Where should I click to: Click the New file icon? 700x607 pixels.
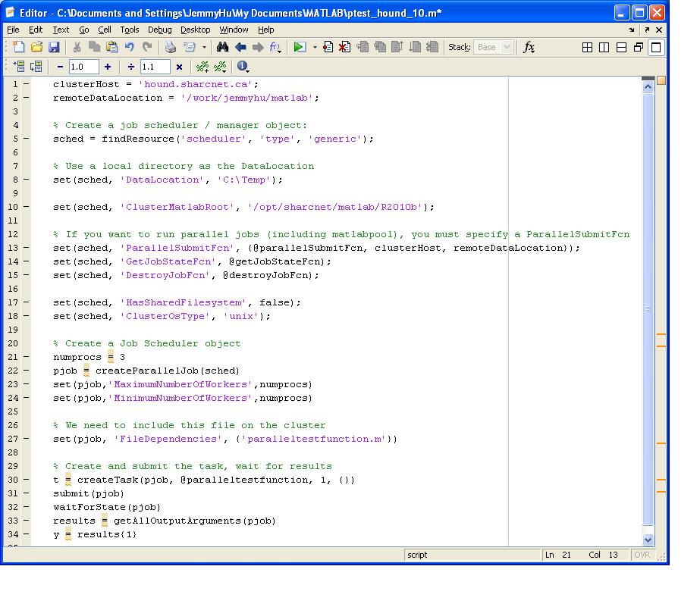pos(19,47)
